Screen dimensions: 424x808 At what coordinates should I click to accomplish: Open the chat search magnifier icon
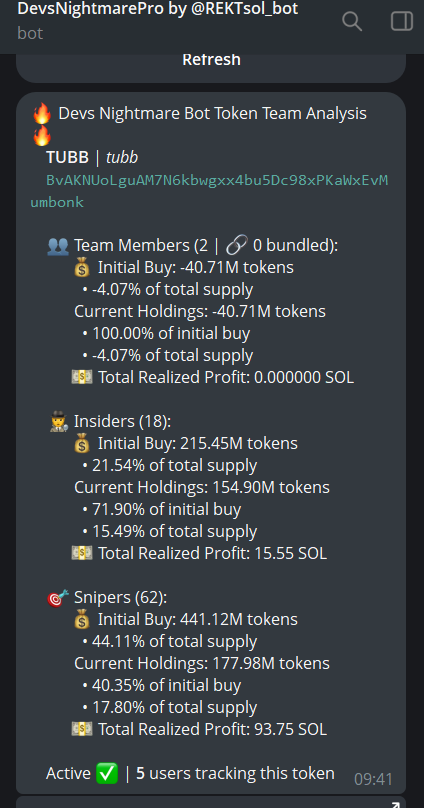pos(352,22)
